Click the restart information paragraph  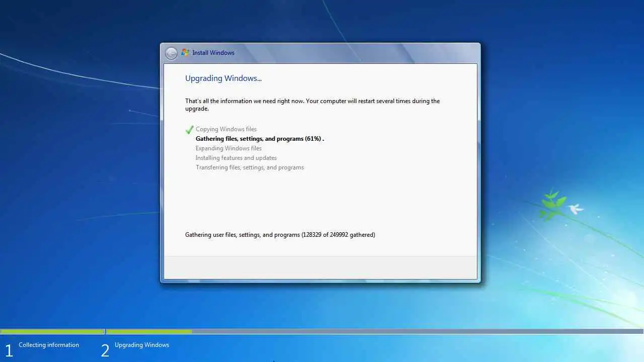tap(312, 105)
